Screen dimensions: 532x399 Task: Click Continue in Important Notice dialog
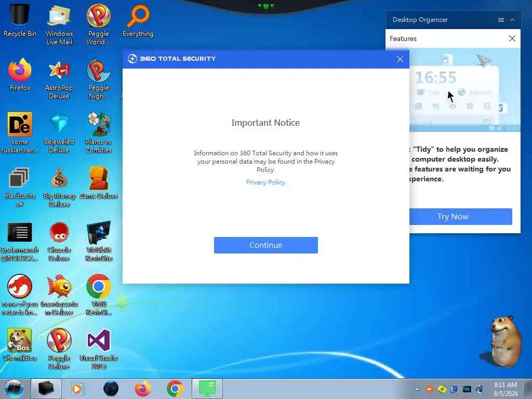(265, 245)
